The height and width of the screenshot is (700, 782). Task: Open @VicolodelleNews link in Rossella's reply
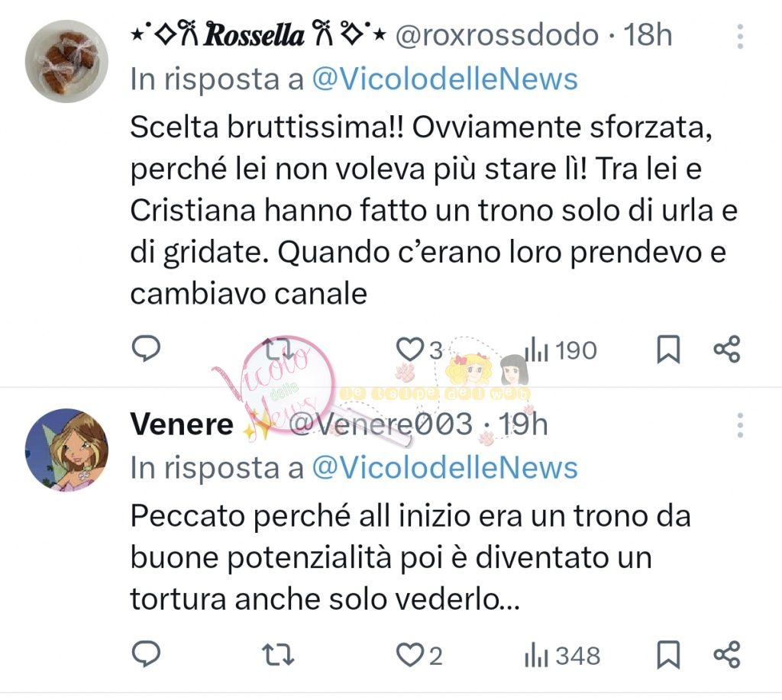pos(444,79)
